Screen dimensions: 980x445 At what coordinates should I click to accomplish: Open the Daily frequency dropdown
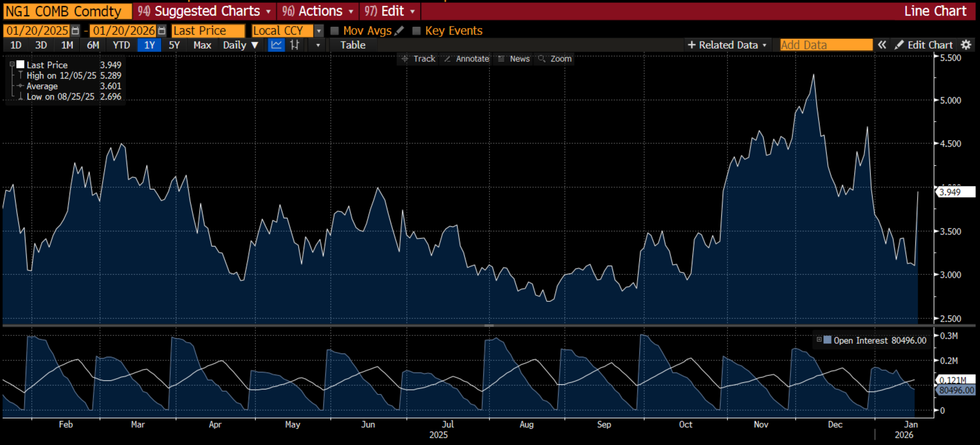(240, 45)
